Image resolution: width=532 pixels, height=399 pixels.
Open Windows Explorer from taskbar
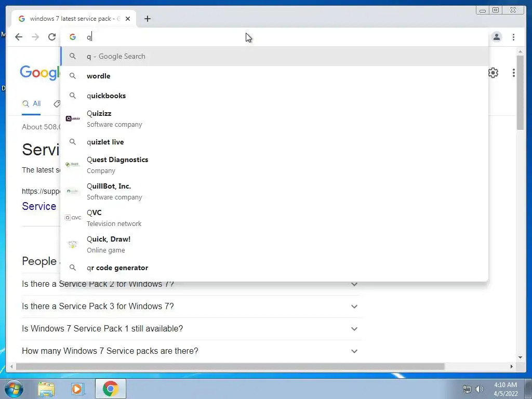click(46, 389)
